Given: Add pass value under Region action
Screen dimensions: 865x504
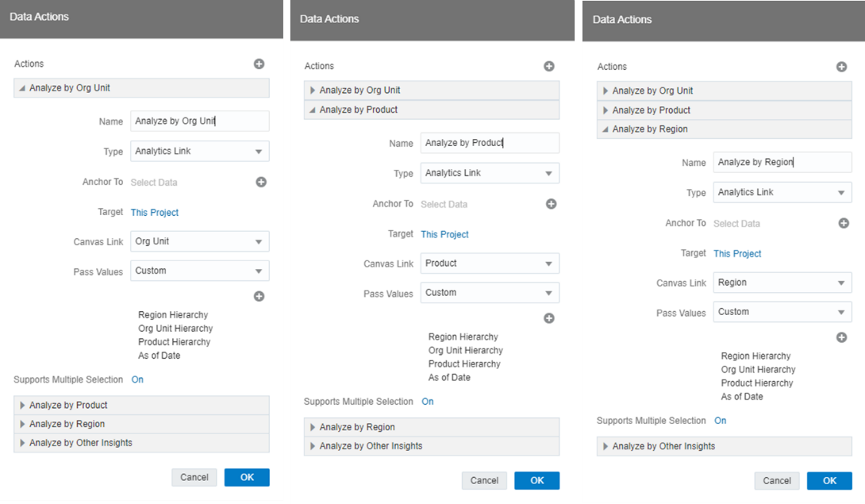Looking at the screenshot, I should pyautogui.click(x=841, y=337).
